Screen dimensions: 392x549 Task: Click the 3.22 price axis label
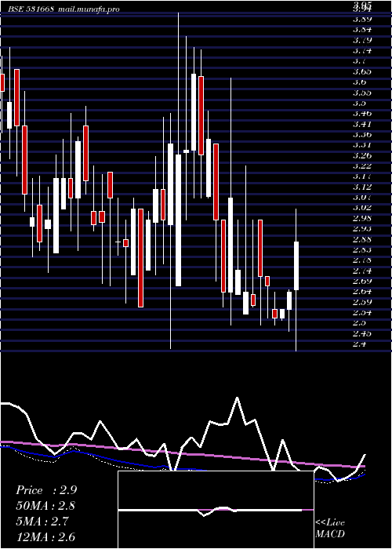pyautogui.click(x=362, y=166)
